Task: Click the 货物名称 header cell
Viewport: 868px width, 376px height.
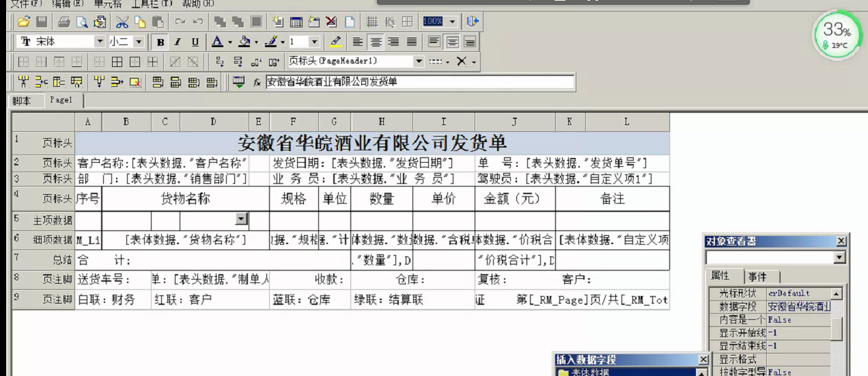Action: click(x=185, y=199)
